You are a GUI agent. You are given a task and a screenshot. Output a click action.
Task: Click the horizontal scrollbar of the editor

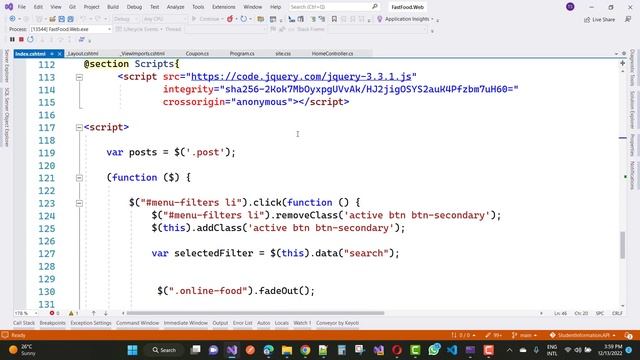(x=255, y=313)
